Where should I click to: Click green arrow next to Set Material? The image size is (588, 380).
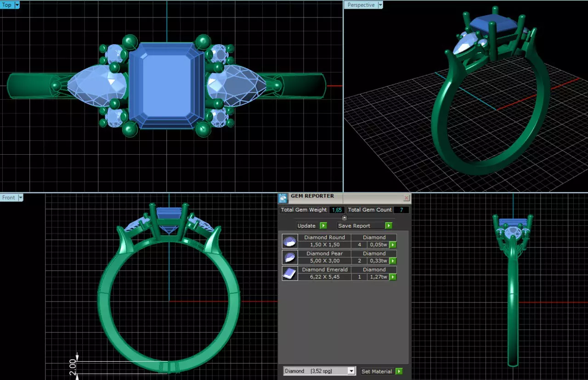399,371
